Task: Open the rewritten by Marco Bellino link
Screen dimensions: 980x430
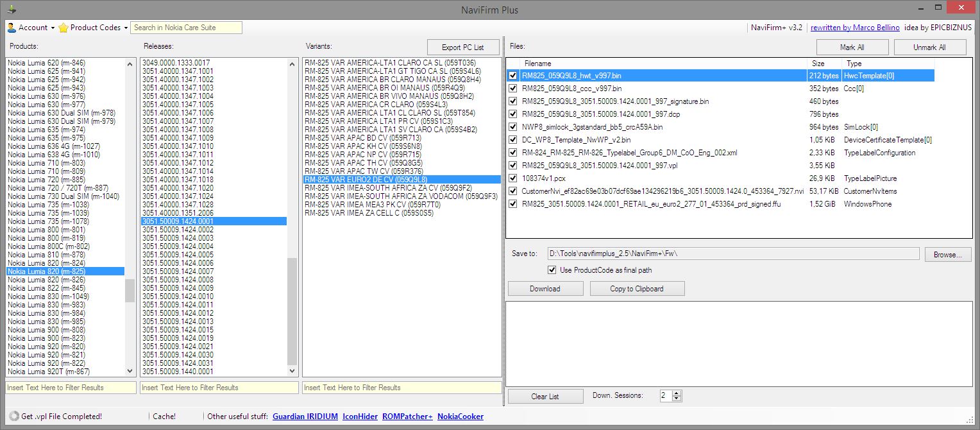Action: pyautogui.click(x=855, y=28)
